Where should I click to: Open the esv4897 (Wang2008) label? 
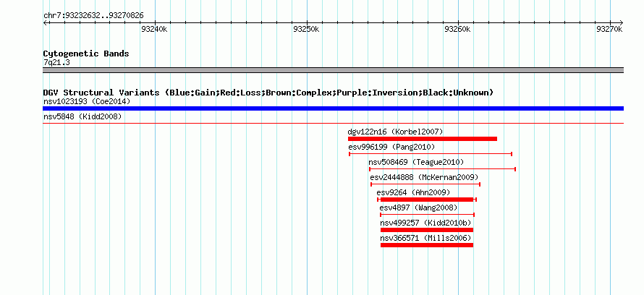point(418,208)
